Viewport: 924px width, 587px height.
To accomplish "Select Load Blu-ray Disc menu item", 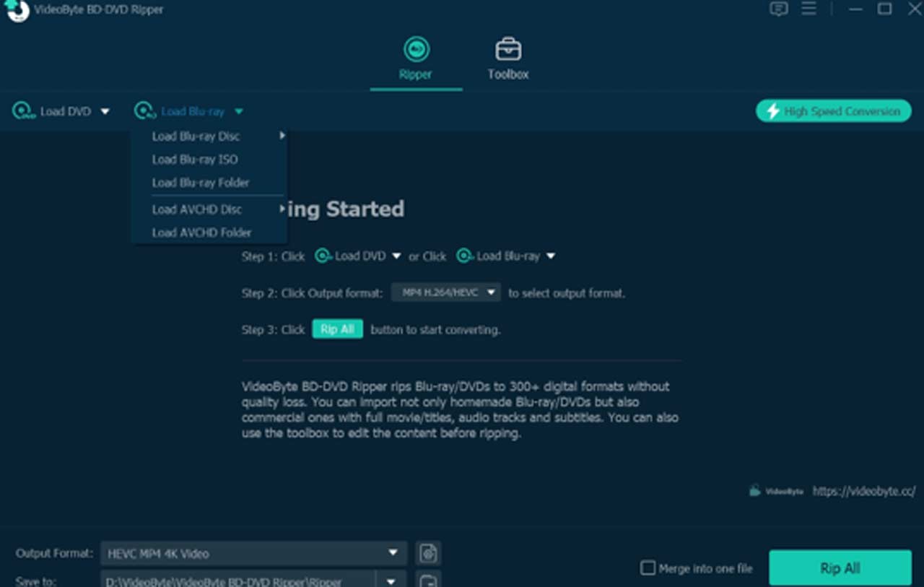I will tap(196, 136).
